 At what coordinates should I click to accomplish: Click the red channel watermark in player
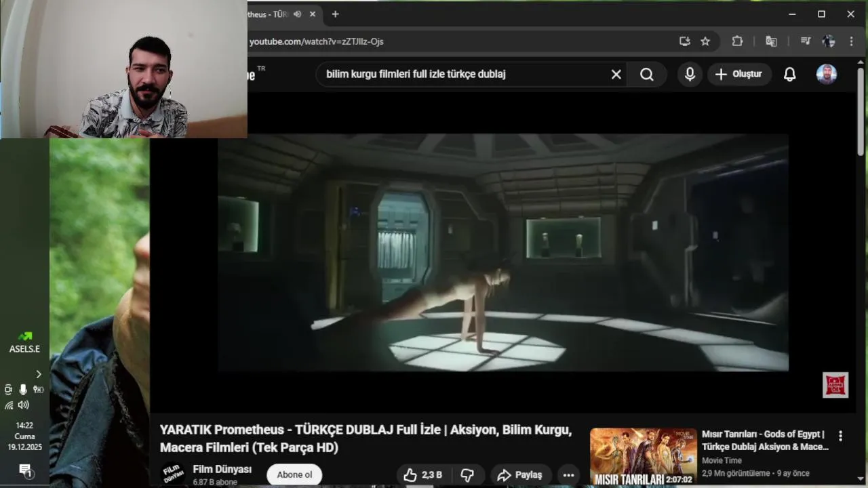click(835, 385)
